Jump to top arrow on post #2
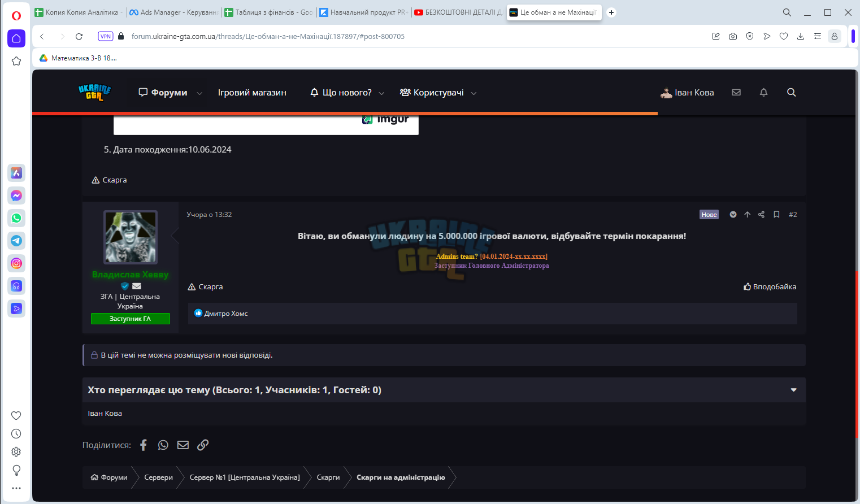This screenshot has width=860, height=504. [x=747, y=215]
